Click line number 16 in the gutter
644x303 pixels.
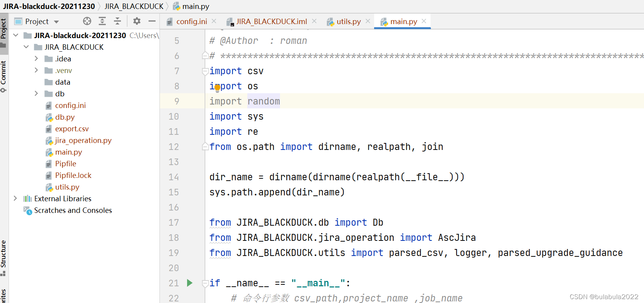[x=173, y=207]
